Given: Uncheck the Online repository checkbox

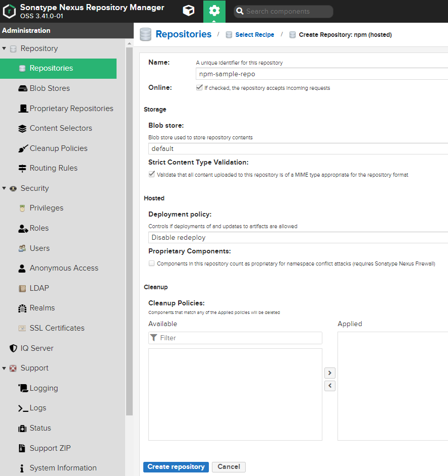Looking at the screenshot, I should (199, 87).
